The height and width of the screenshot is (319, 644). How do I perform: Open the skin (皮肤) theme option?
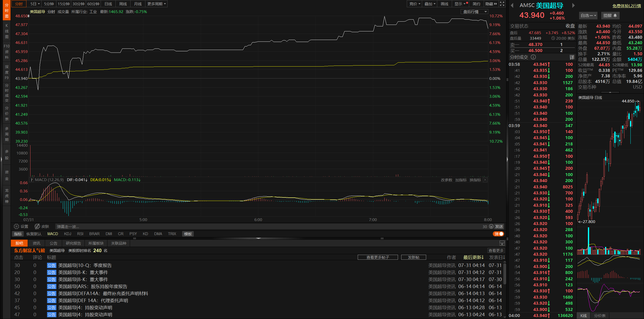pyautogui.click(x=42, y=226)
